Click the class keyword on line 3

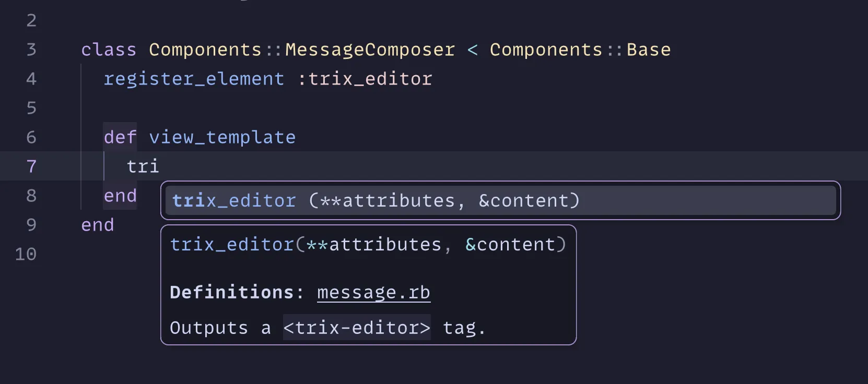pos(108,50)
